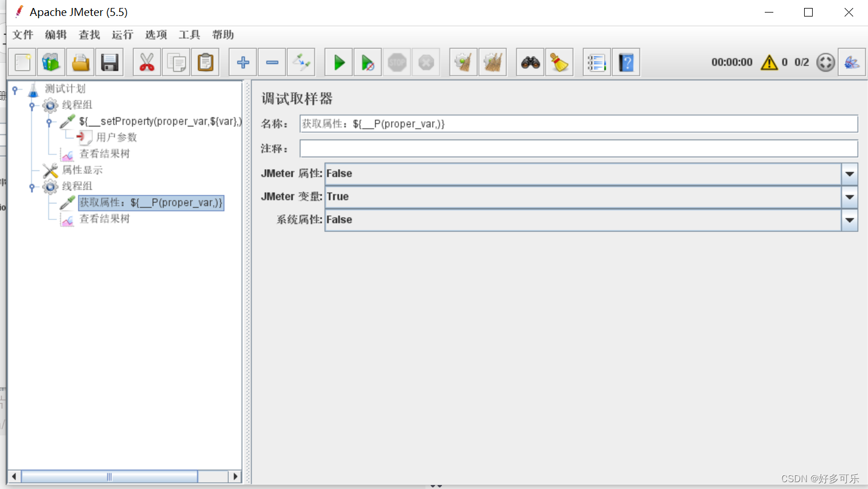This screenshot has height=489, width=868.
Task: Open the JMeter 变量 dropdown arrow
Action: coord(850,197)
